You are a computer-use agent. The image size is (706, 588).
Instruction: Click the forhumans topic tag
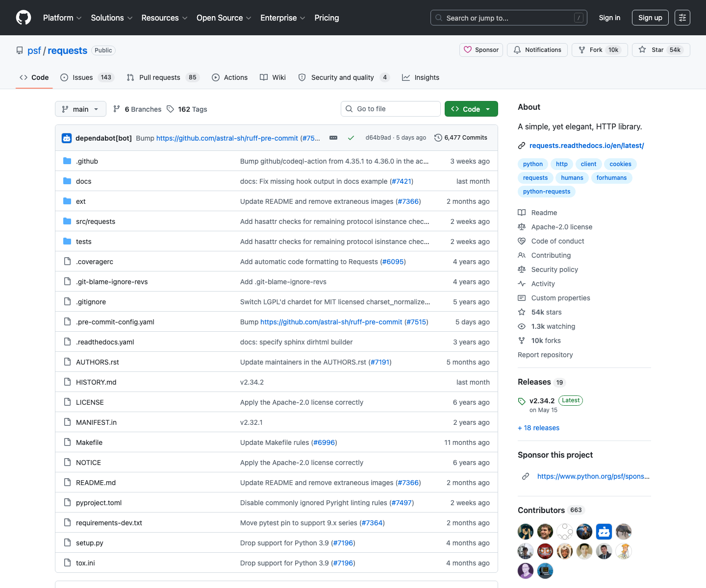point(611,178)
